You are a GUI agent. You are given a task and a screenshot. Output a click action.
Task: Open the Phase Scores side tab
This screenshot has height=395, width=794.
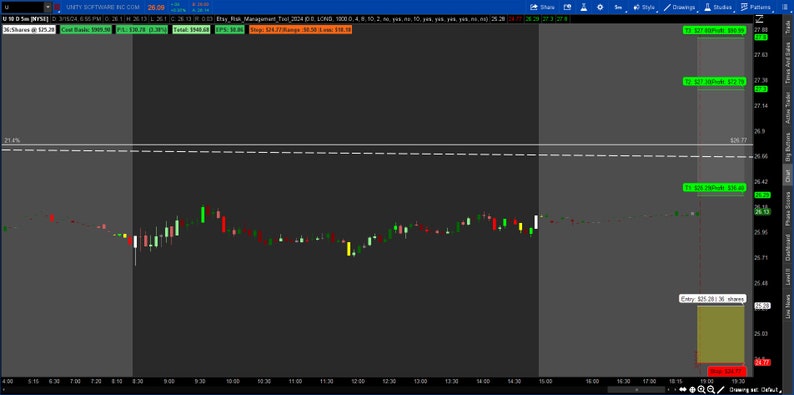[787, 209]
